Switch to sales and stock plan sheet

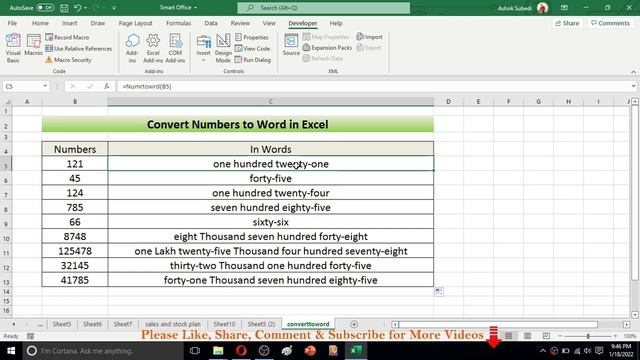(x=173, y=324)
